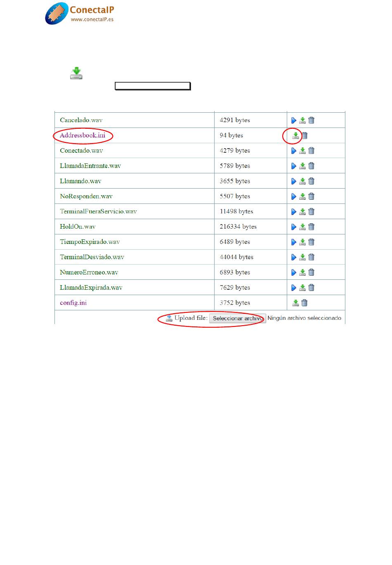Viewport: 392px width, 565px height.
Task: Play the Llamando.wav audio
Action: tap(294, 181)
